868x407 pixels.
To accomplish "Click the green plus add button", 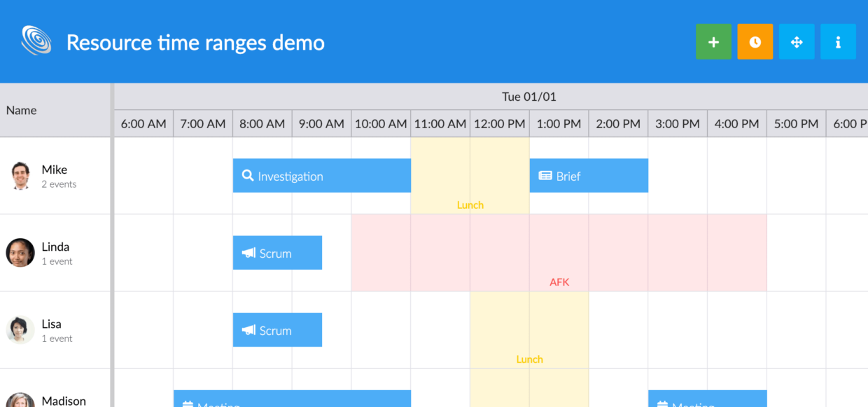I will point(713,42).
